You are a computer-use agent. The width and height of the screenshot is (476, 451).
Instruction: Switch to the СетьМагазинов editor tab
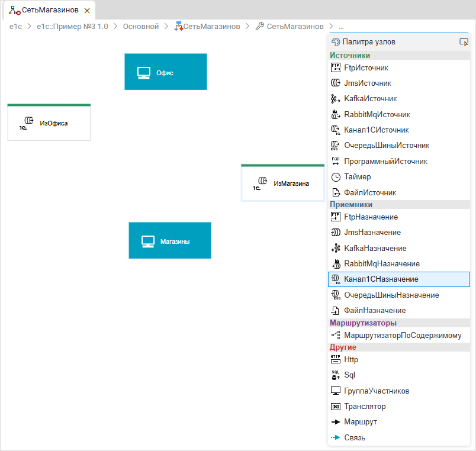coord(48,11)
